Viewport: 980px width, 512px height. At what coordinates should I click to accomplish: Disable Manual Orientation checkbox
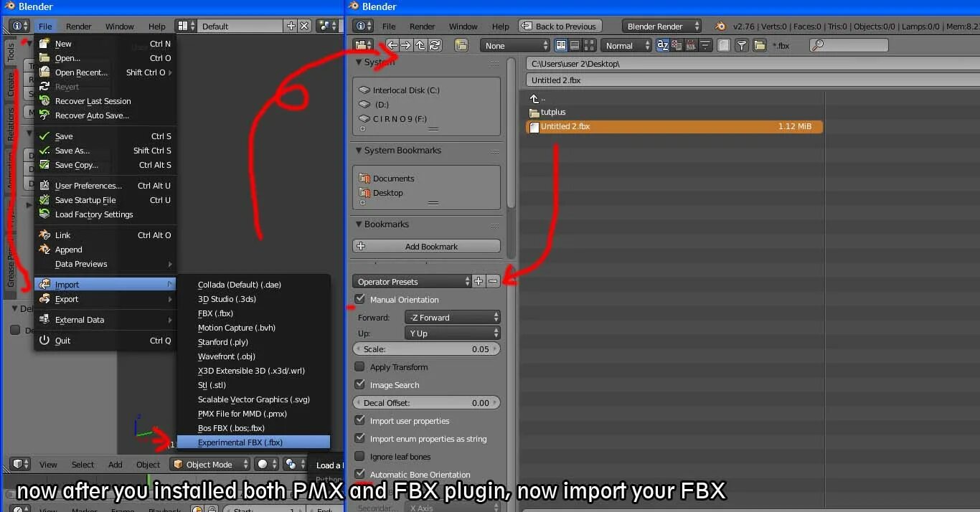tap(360, 299)
